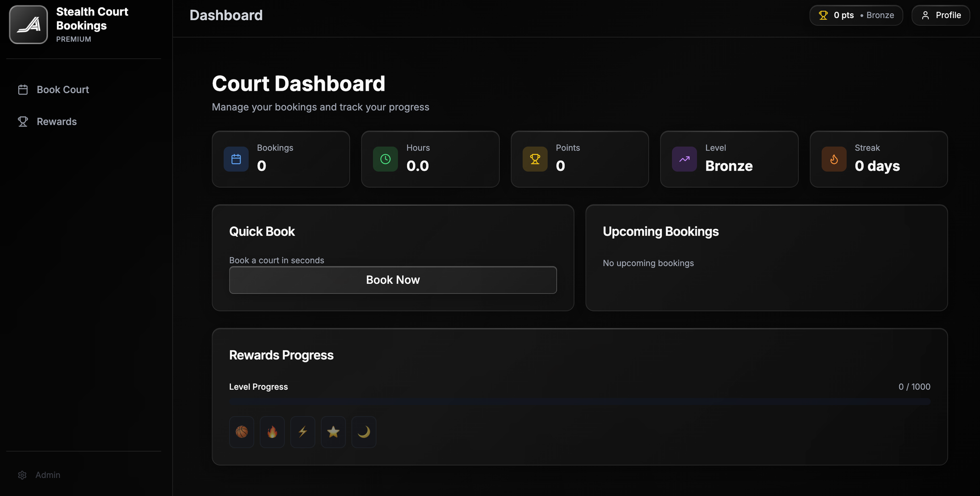Click the Upcoming Bookings card
This screenshot has width=980, height=496.
766,258
